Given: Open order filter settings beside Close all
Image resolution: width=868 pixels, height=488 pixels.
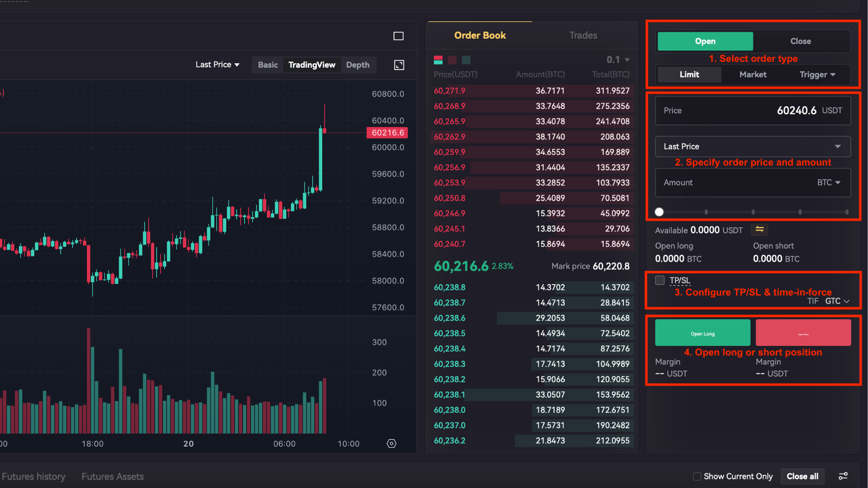Looking at the screenshot, I should point(843,476).
